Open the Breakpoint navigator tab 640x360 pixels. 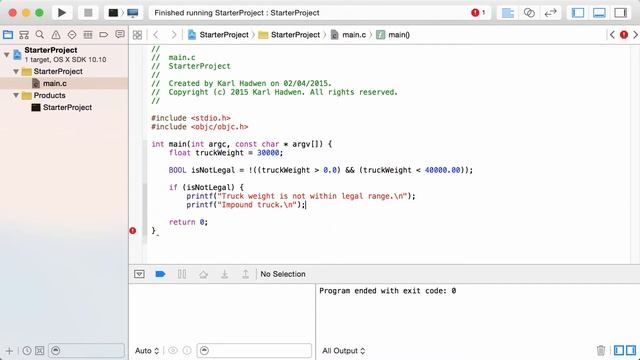(x=104, y=35)
